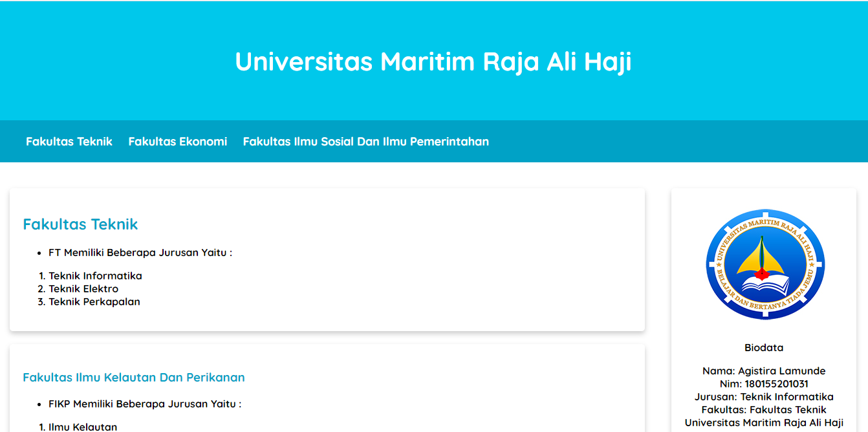Click the Nim: 180155201031 text

pyautogui.click(x=764, y=383)
